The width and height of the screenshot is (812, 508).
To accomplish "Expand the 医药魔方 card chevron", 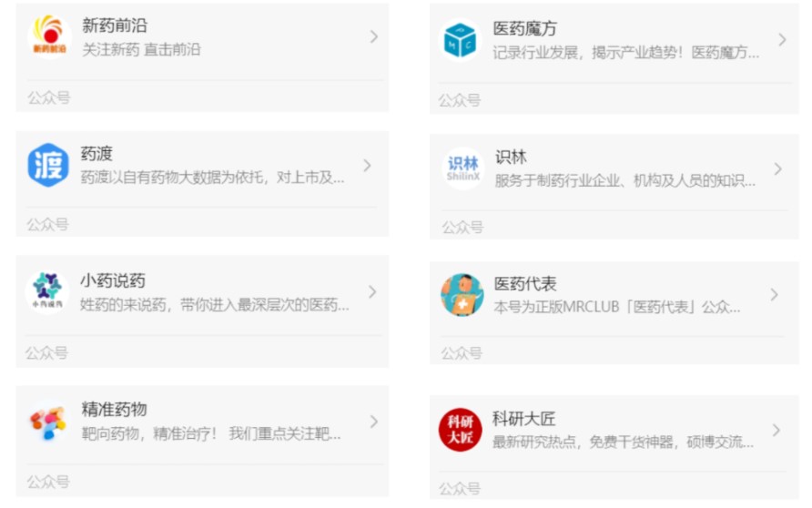I will pyautogui.click(x=782, y=40).
